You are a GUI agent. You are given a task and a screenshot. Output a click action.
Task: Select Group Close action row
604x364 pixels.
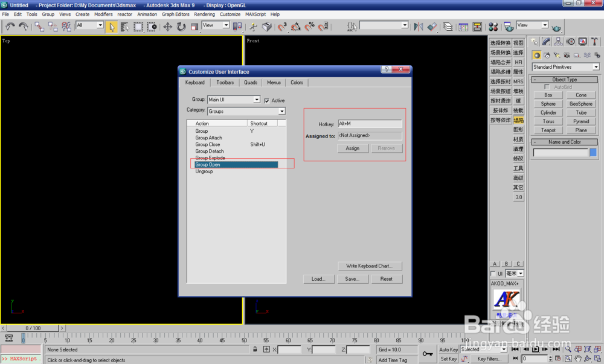point(236,145)
